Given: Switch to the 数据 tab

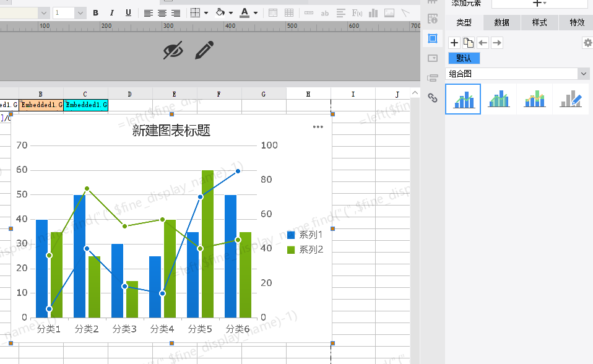Looking at the screenshot, I should pyautogui.click(x=502, y=22).
